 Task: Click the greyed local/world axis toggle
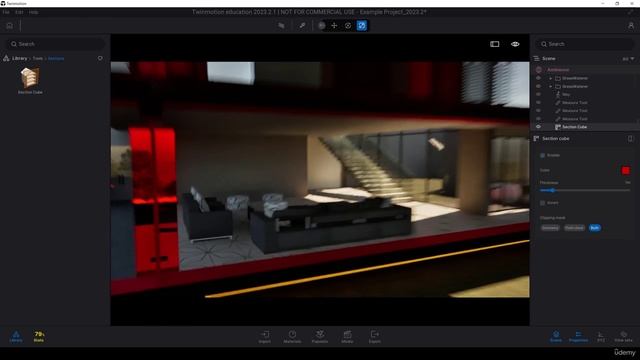point(322,26)
